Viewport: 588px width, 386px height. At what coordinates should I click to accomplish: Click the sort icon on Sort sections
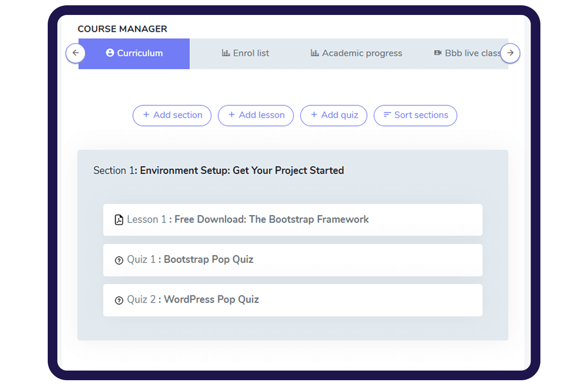[x=387, y=115]
